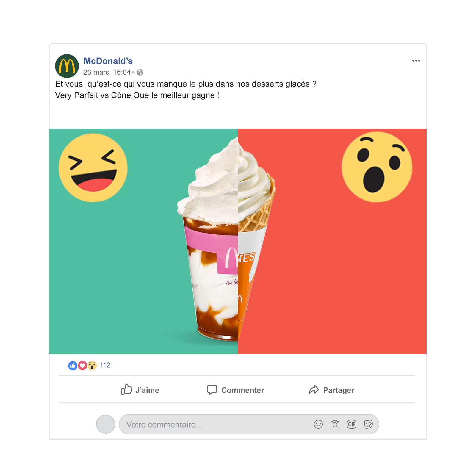Open the emoji picker in comment box

[x=318, y=424]
